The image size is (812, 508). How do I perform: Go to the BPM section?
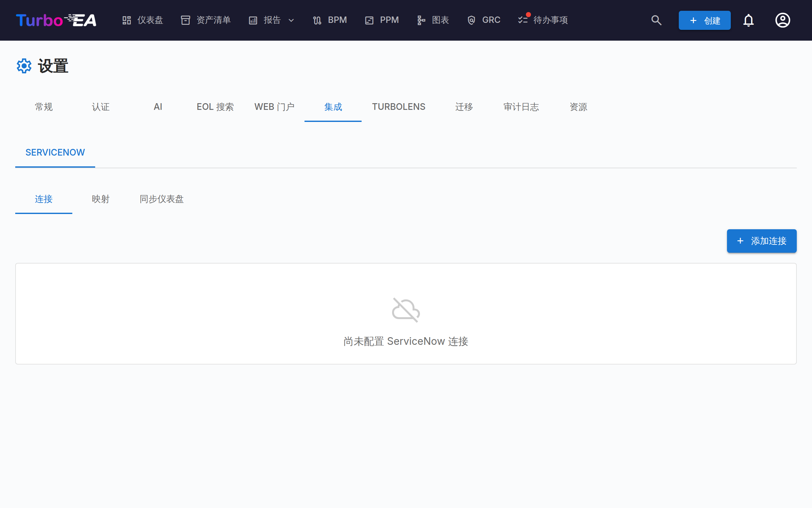click(x=330, y=20)
